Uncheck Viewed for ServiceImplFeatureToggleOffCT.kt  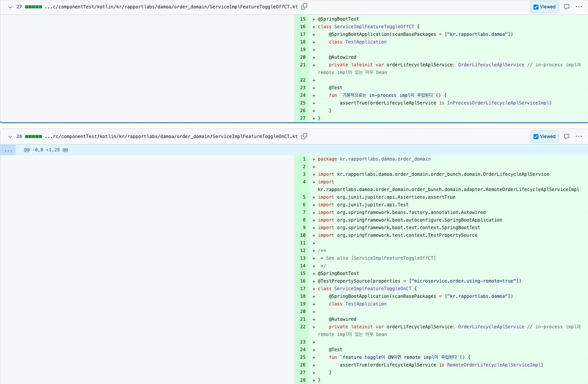coord(536,7)
